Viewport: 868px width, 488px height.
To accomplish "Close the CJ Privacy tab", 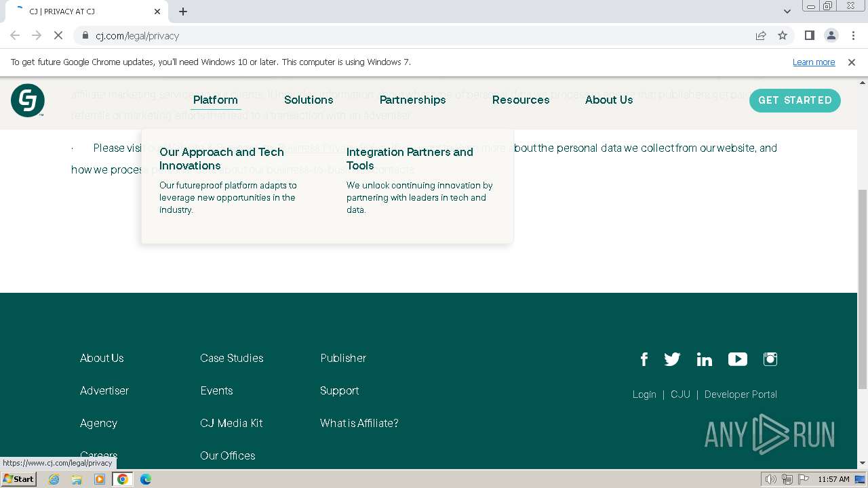I will (x=157, y=12).
